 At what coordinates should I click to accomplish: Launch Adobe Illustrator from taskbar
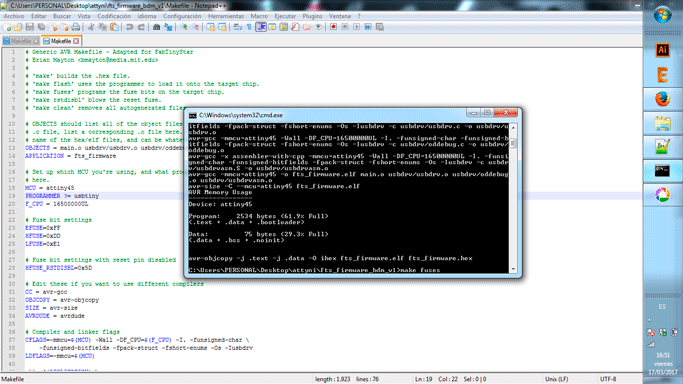(663, 50)
